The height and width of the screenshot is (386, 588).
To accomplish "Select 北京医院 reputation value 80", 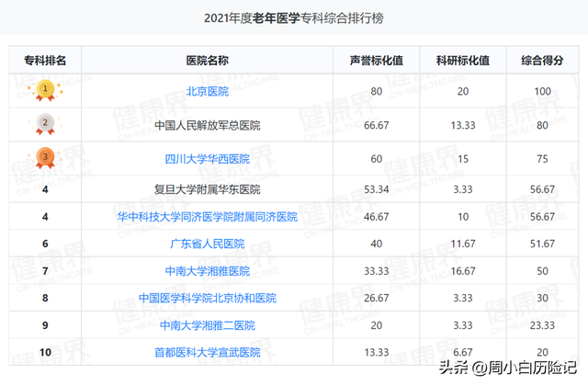I will coord(376,91).
